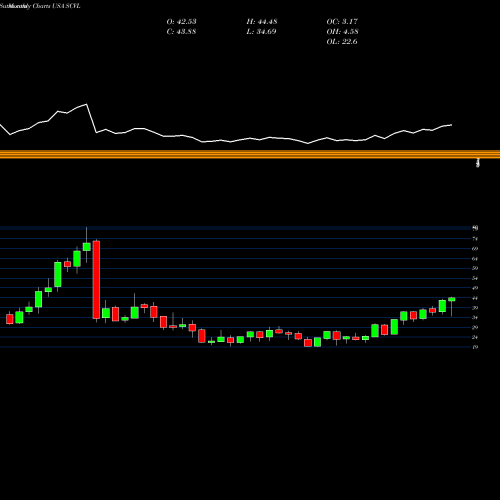Click the 54 price axis label
500x500 pixels.
point(475,278)
